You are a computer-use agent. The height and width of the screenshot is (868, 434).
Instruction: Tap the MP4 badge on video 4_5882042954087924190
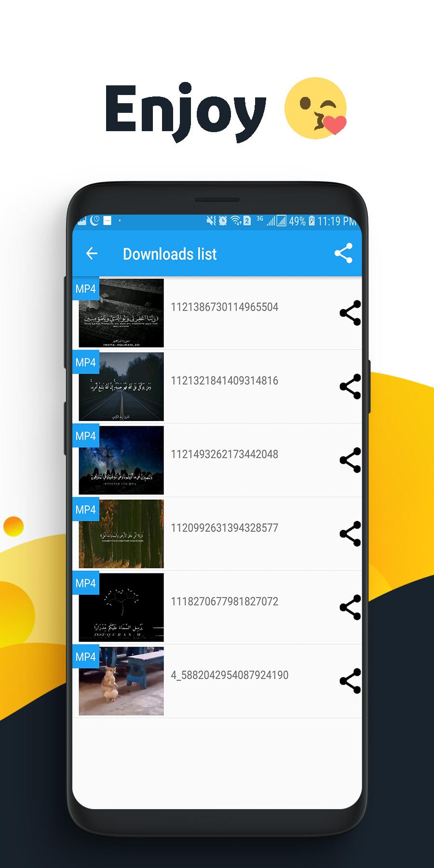[x=86, y=657]
